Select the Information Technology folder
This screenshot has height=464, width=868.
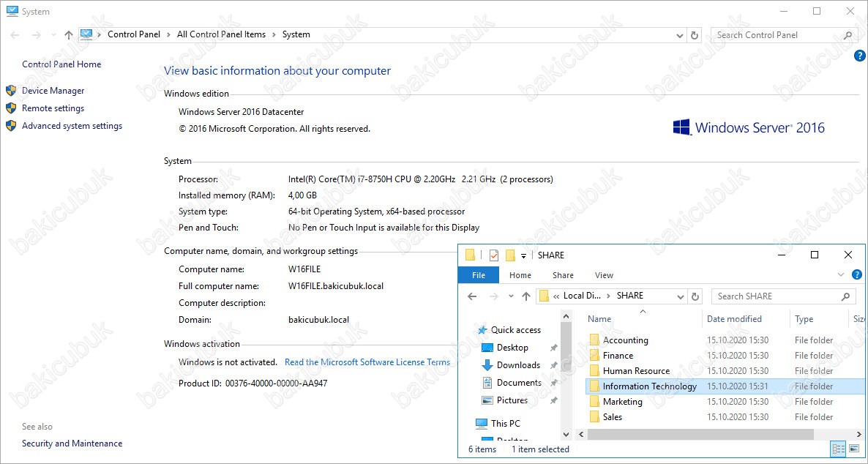click(x=649, y=386)
